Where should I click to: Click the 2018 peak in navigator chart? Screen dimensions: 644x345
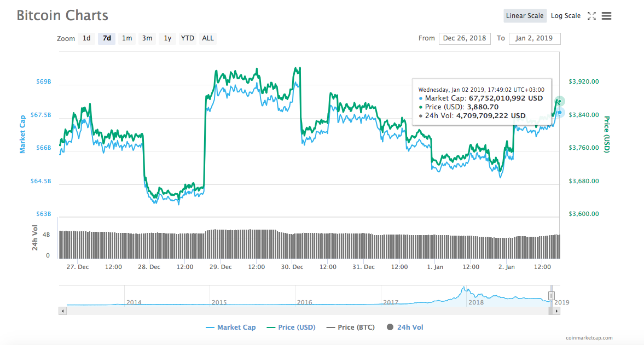pos(463,289)
